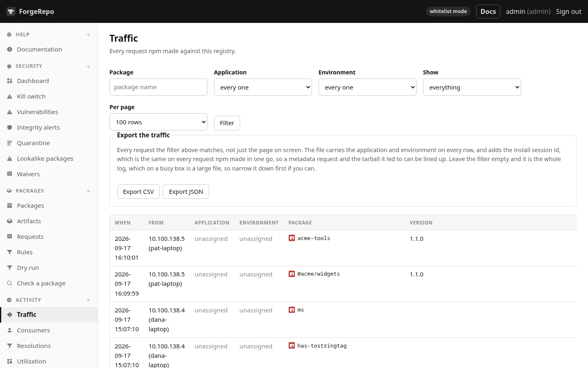Click the Rules funnel icon

[9, 252]
